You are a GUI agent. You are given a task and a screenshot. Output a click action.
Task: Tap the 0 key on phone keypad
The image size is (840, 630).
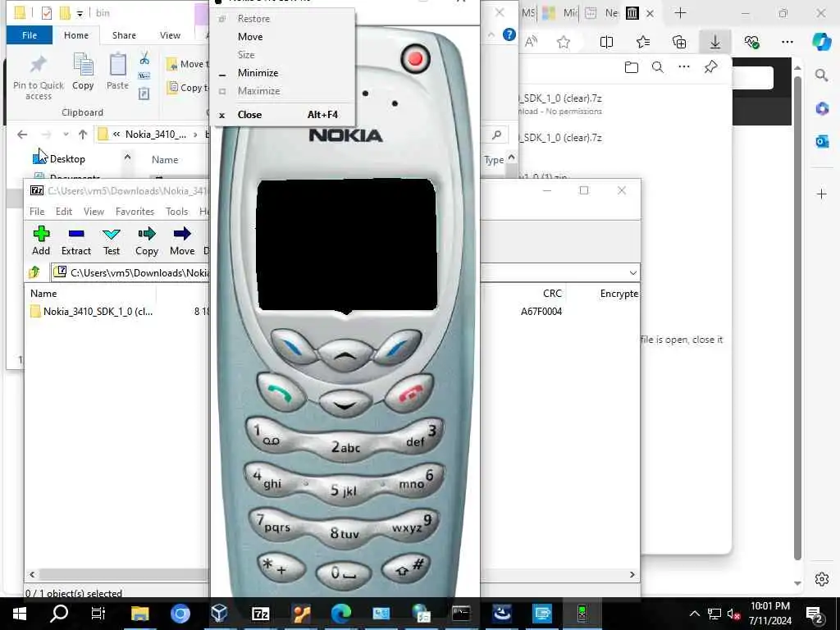point(344,574)
